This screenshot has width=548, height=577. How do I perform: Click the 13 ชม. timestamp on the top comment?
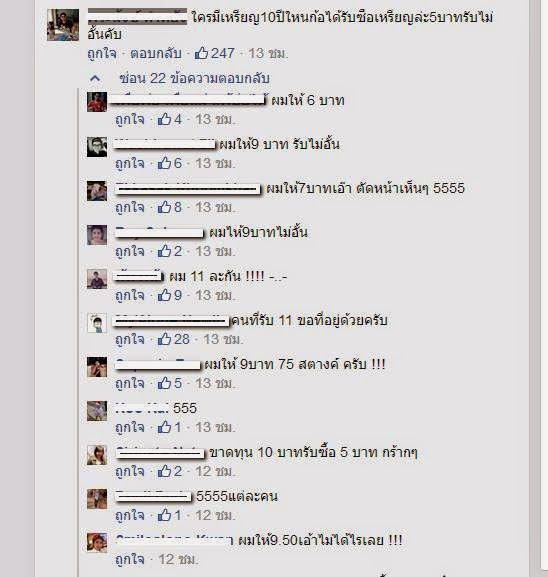(x=268, y=53)
